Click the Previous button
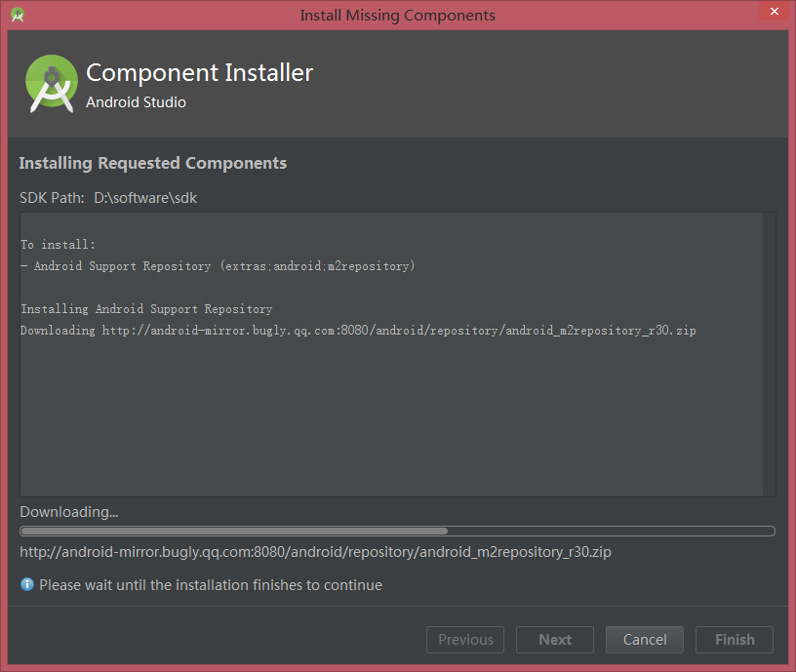 tap(465, 640)
